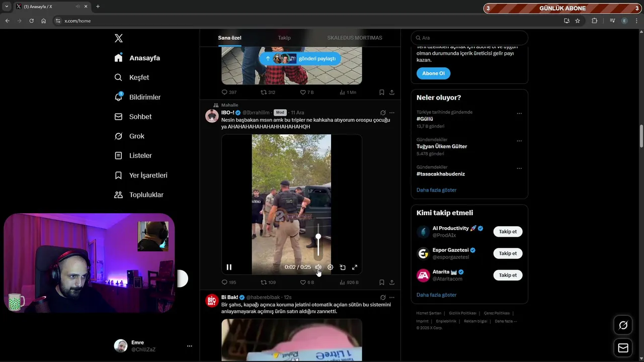Open options for #tasacakhabudeniz trend

[x=519, y=168]
